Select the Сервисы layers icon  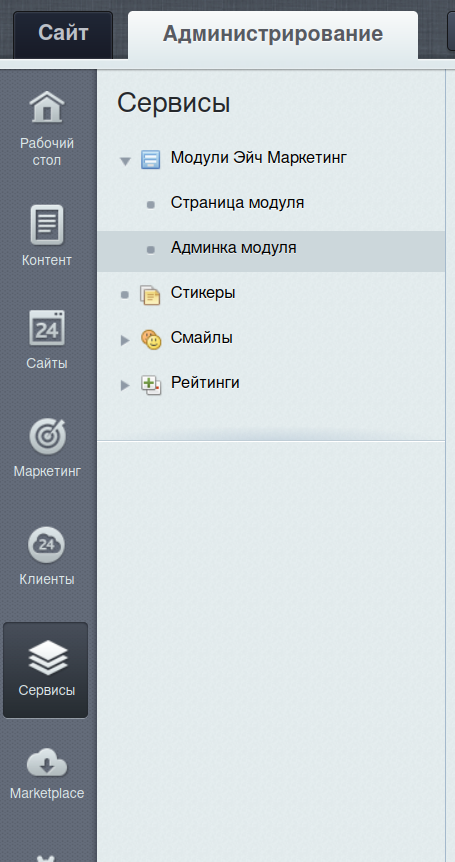point(47,657)
